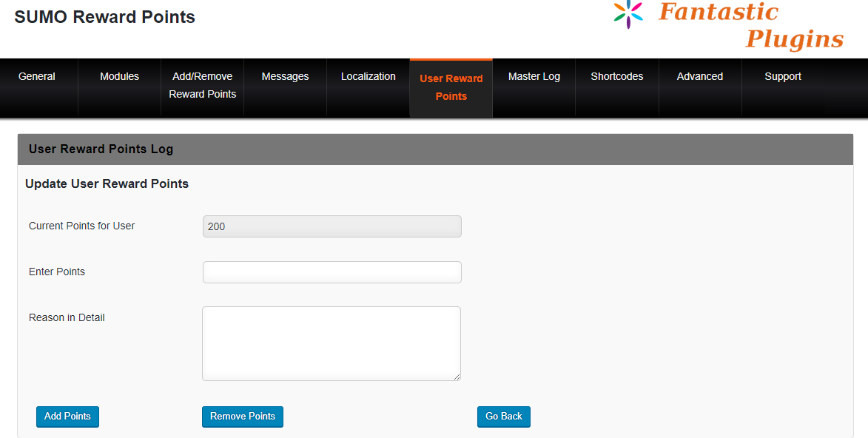This screenshot has height=438, width=868.
Task: Click the User Reward Points tab
Action: point(451,87)
